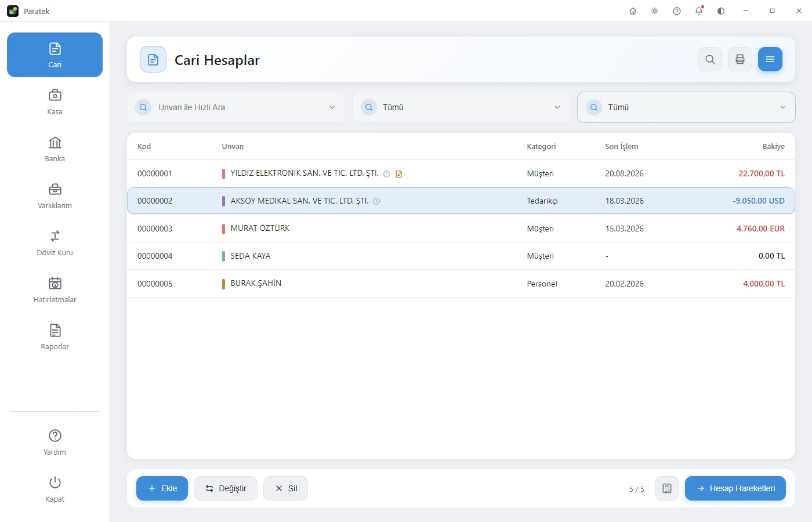Click the home icon in title bar
Image resolution: width=812 pixels, height=522 pixels.
point(633,11)
